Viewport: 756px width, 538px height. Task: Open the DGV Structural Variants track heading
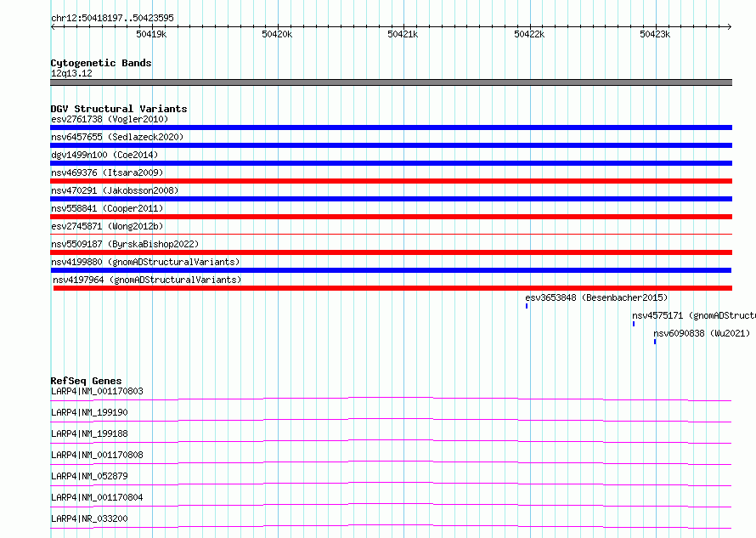[x=119, y=109]
